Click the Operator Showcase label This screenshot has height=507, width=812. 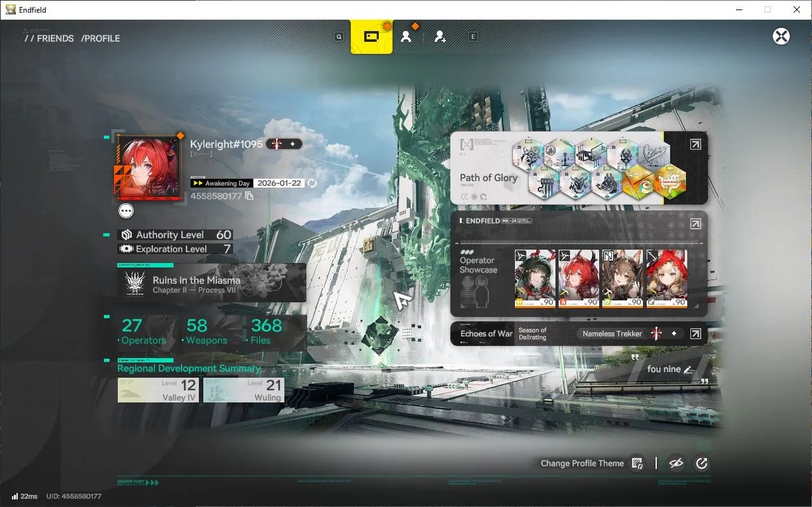point(478,265)
